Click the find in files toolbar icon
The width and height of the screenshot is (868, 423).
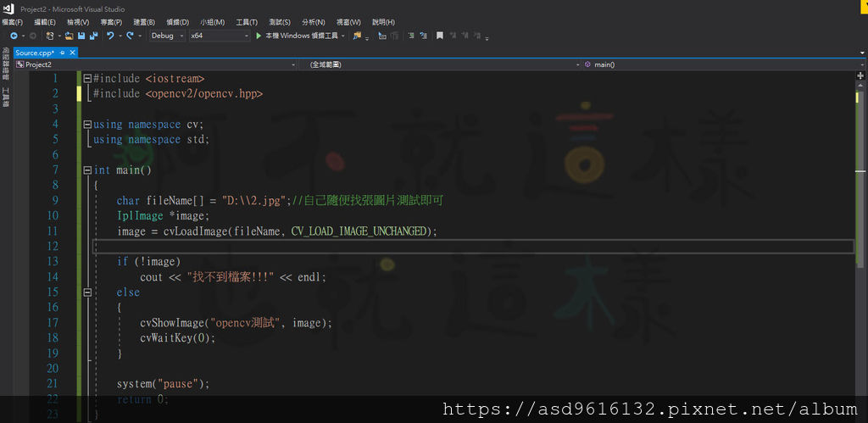(357, 36)
